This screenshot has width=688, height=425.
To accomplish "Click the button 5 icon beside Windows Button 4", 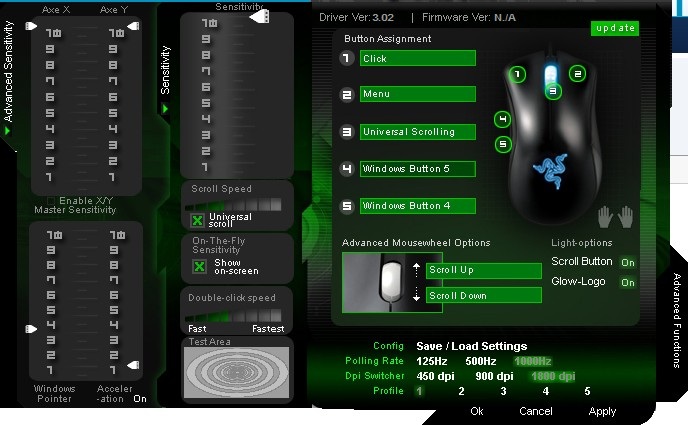I will tap(347, 206).
